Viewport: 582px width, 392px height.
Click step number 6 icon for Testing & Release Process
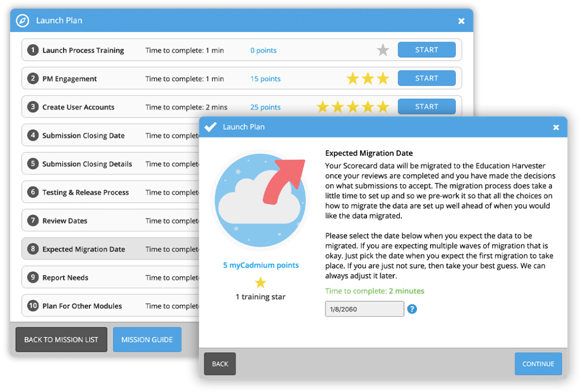click(33, 192)
